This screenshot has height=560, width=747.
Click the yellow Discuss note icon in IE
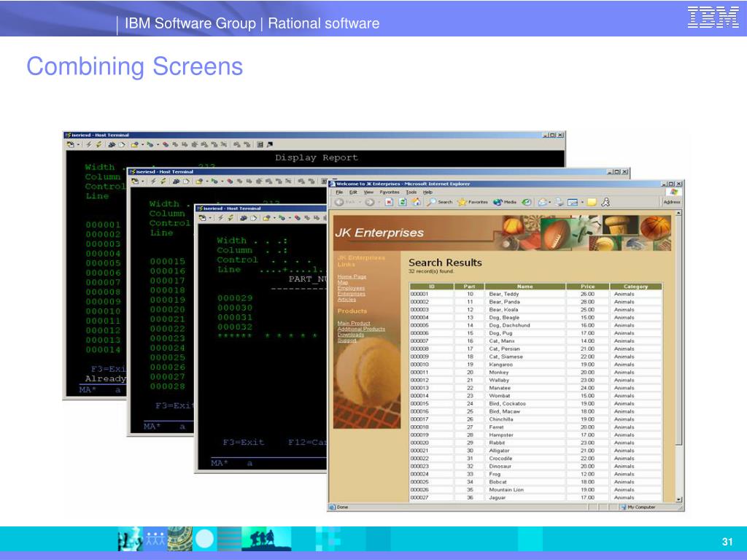tap(592, 203)
